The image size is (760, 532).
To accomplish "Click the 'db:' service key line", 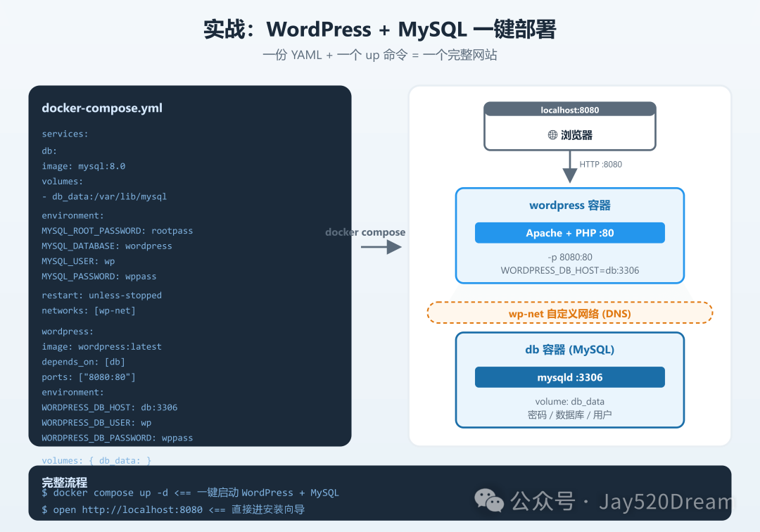I will (49, 151).
